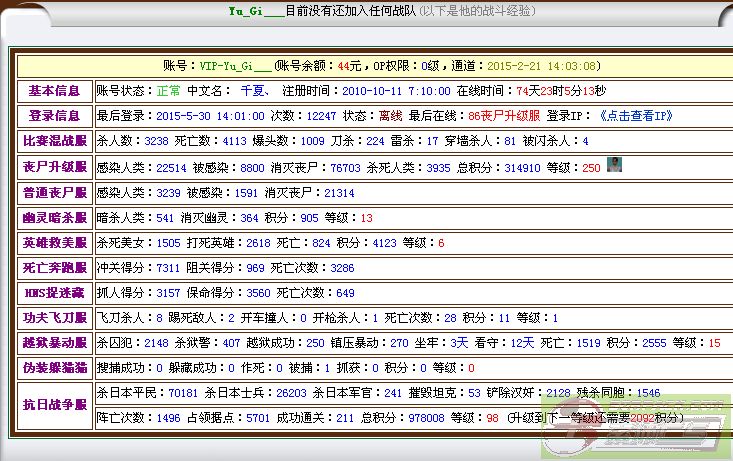Select the 基本信息 row label
The width and height of the screenshot is (733, 461).
click(x=54, y=91)
